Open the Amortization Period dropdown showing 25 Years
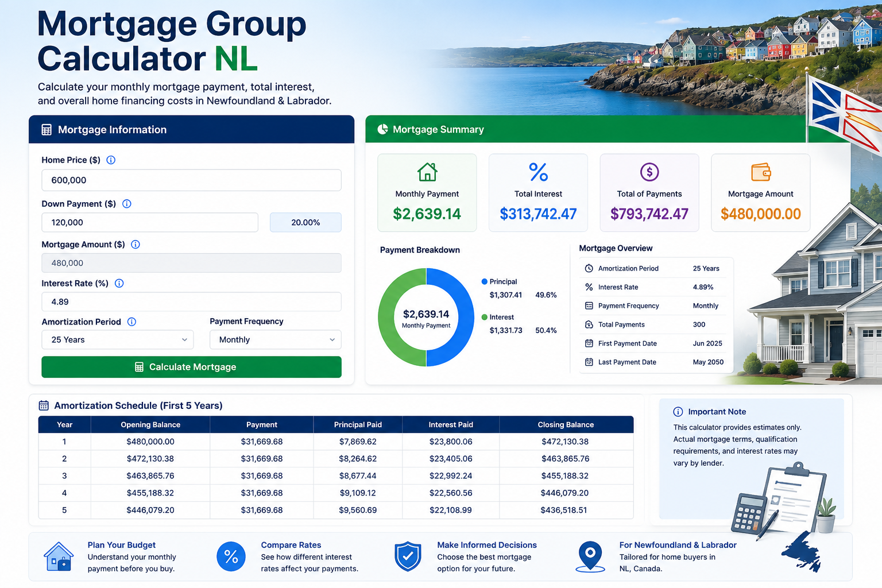882x588 pixels. [x=118, y=340]
